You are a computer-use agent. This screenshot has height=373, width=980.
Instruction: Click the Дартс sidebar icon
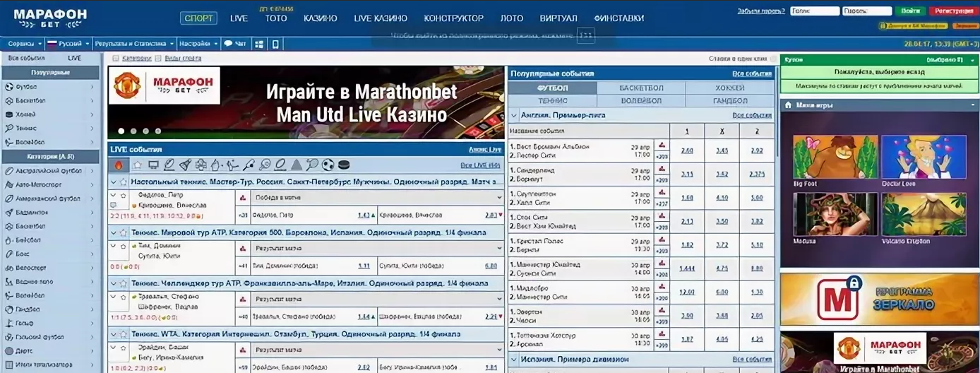[x=9, y=350]
